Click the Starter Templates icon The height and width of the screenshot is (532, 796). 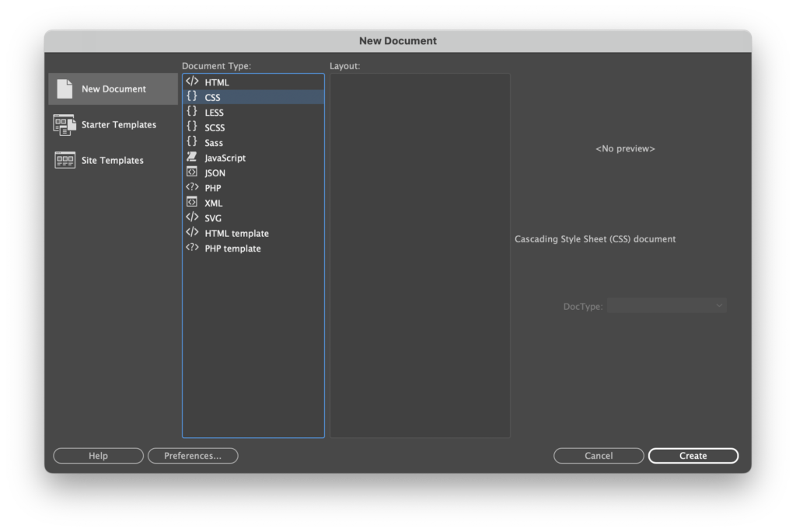click(x=64, y=124)
